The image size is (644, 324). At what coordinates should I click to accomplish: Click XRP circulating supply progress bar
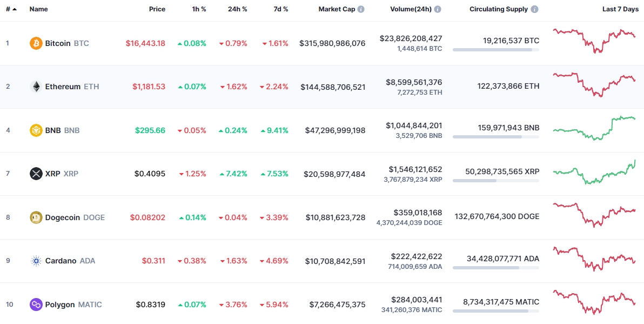click(x=496, y=181)
